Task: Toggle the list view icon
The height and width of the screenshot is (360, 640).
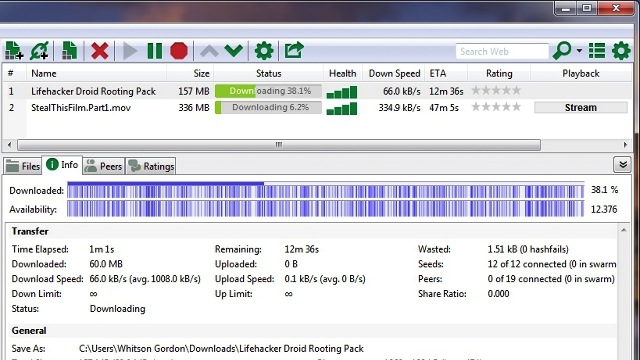Action: pyautogui.click(x=597, y=51)
